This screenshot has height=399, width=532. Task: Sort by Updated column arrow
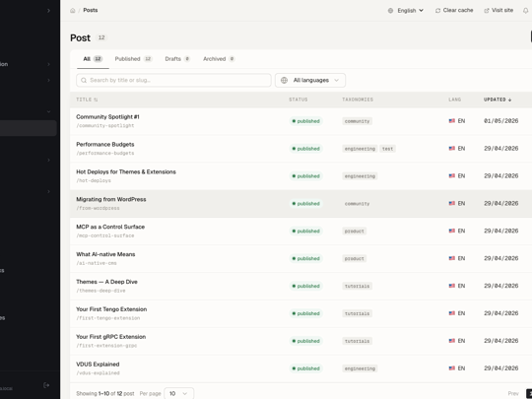click(x=509, y=100)
